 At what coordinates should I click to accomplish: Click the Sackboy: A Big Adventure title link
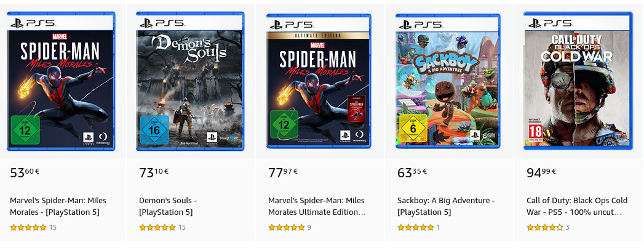point(446,206)
